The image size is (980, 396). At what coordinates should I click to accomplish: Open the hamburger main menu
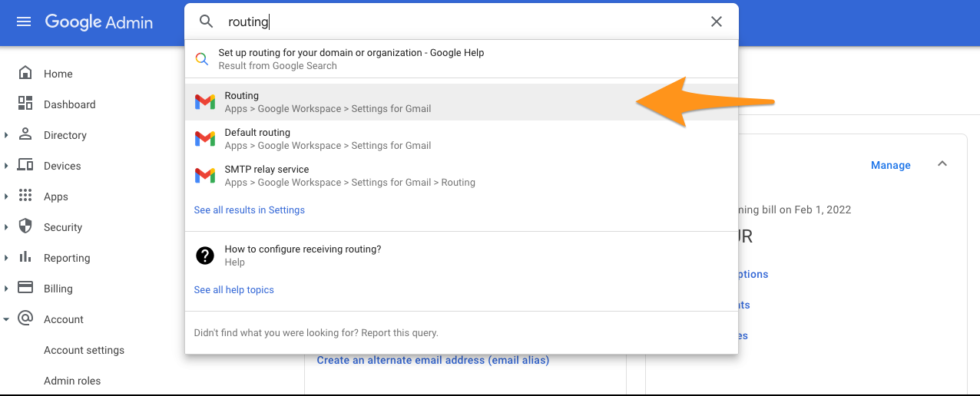(x=24, y=21)
